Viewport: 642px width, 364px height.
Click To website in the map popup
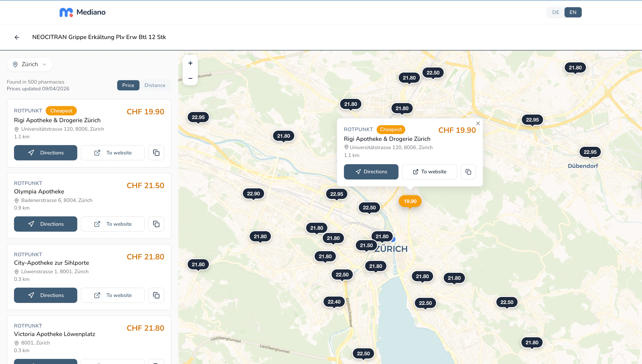pyautogui.click(x=429, y=172)
